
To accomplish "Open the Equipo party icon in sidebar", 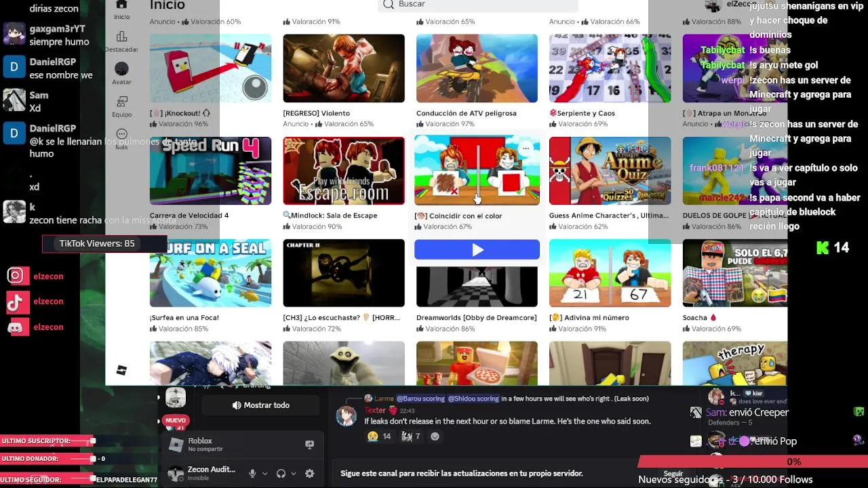I will [x=122, y=102].
